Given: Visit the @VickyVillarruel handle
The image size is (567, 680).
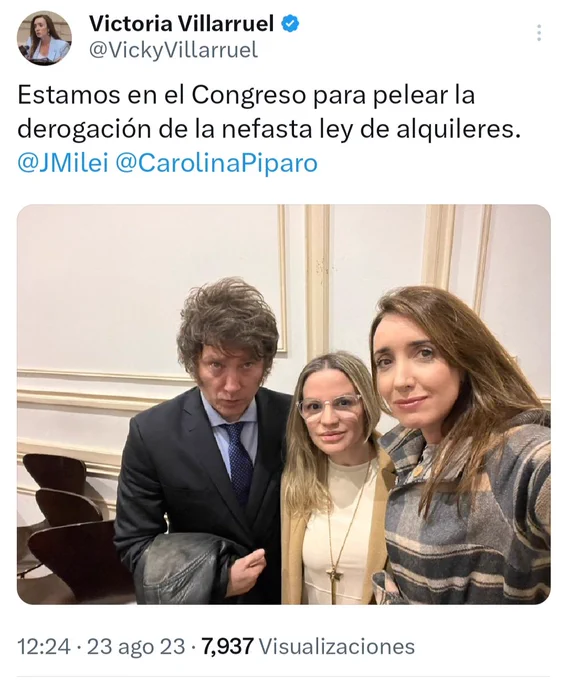Looking at the screenshot, I should (x=173, y=50).
